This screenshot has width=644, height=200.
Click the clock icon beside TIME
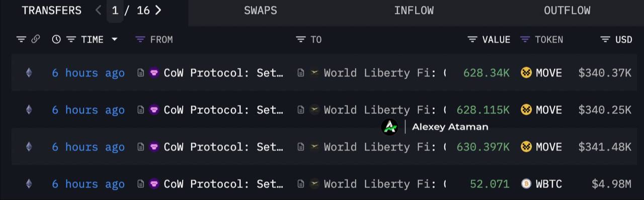tap(56, 39)
